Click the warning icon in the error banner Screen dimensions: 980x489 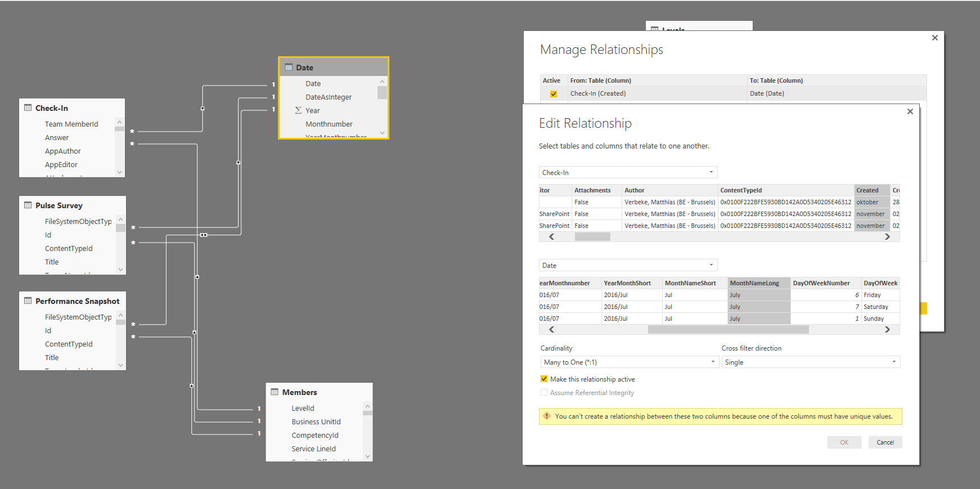[x=547, y=416]
